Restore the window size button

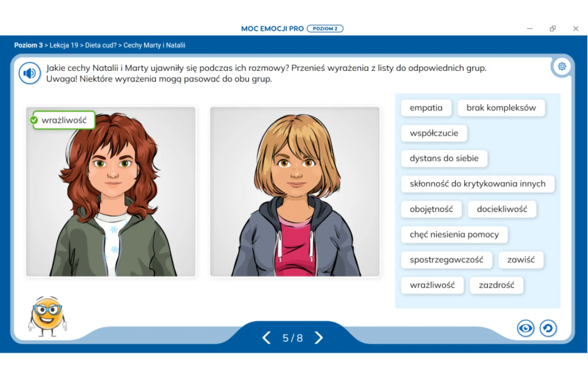tap(552, 29)
